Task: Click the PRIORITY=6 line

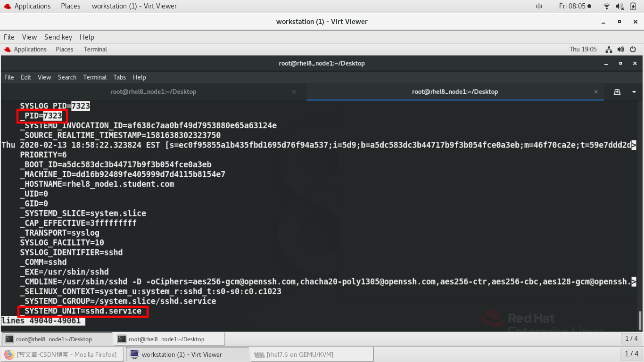Action: coord(43,155)
